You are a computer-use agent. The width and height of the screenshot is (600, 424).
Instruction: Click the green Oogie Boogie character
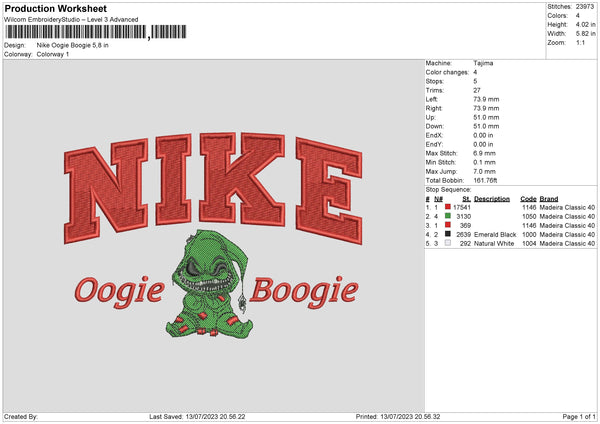click(209, 284)
